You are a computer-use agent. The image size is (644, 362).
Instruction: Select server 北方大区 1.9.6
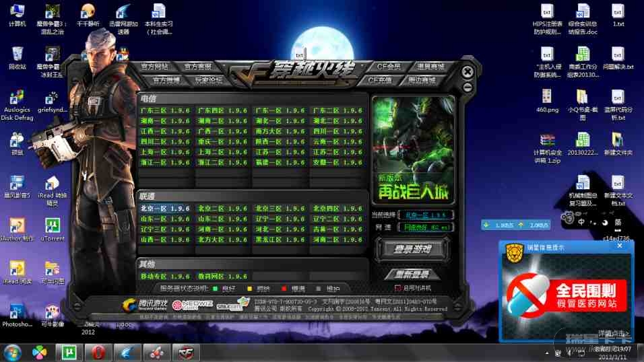click(x=222, y=240)
